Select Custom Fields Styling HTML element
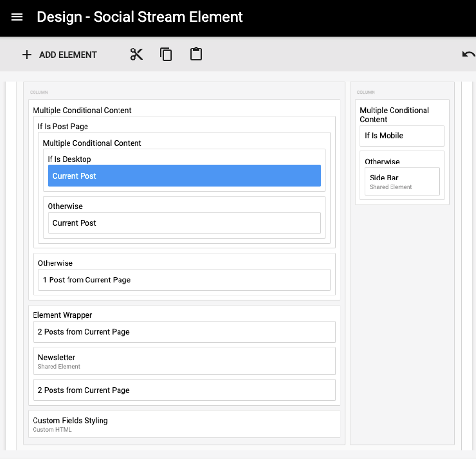This screenshot has height=459, width=476. tap(184, 424)
